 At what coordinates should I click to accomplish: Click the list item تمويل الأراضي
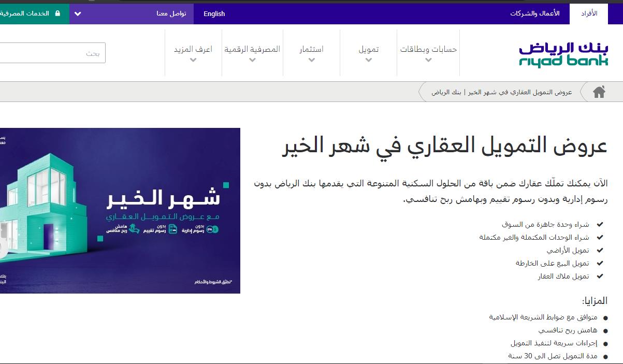click(568, 251)
